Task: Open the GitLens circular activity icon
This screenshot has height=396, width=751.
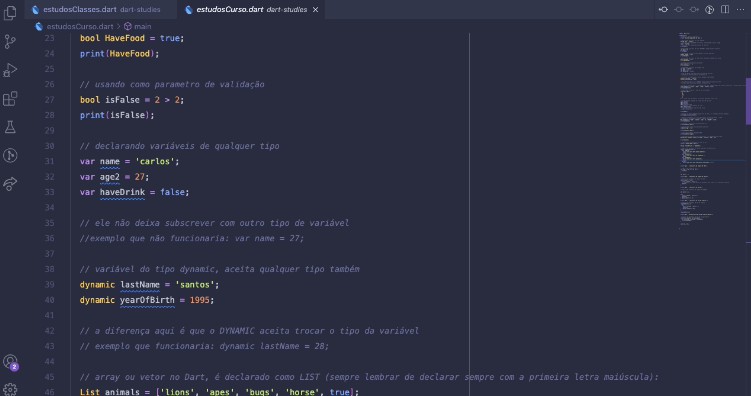Action: (x=10, y=155)
